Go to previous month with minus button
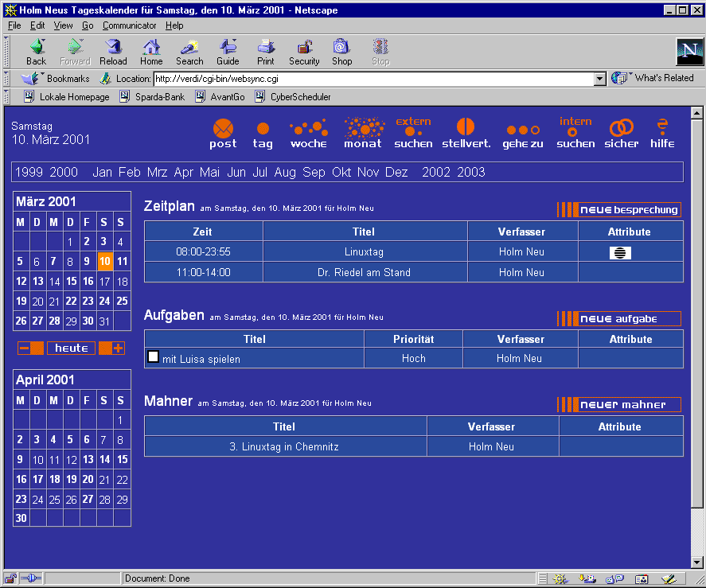This screenshot has width=706, height=588. (30, 348)
